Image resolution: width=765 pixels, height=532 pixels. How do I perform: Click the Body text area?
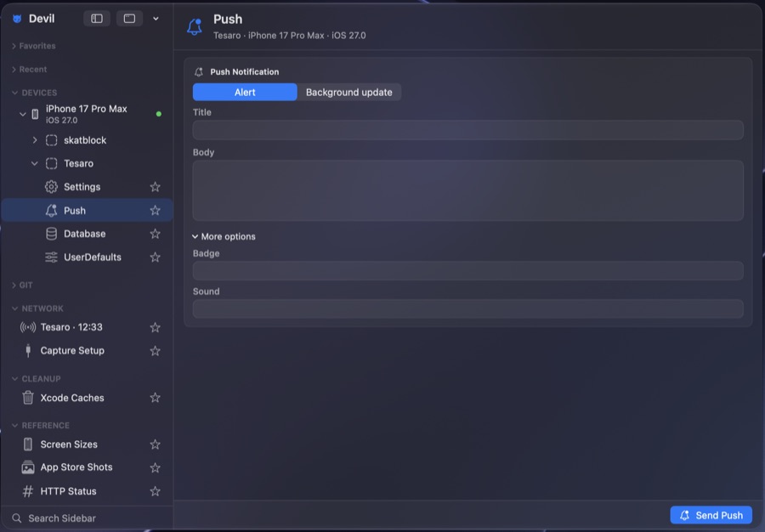point(467,190)
